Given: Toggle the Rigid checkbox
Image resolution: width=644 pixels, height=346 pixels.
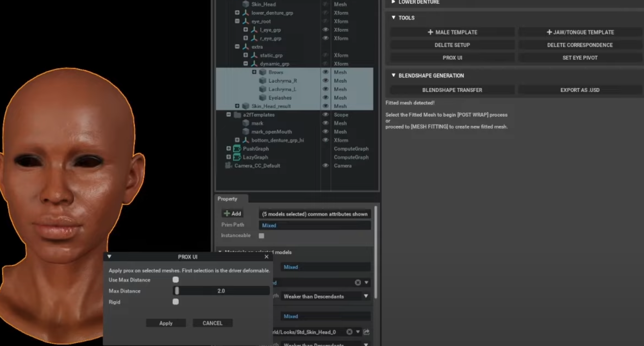Looking at the screenshot, I should pos(176,302).
